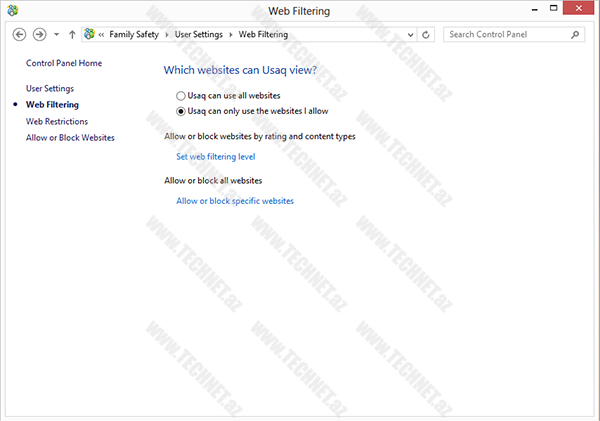The height and width of the screenshot is (421, 600).
Task: Click the window icon in title bar
Action: [x=12, y=11]
